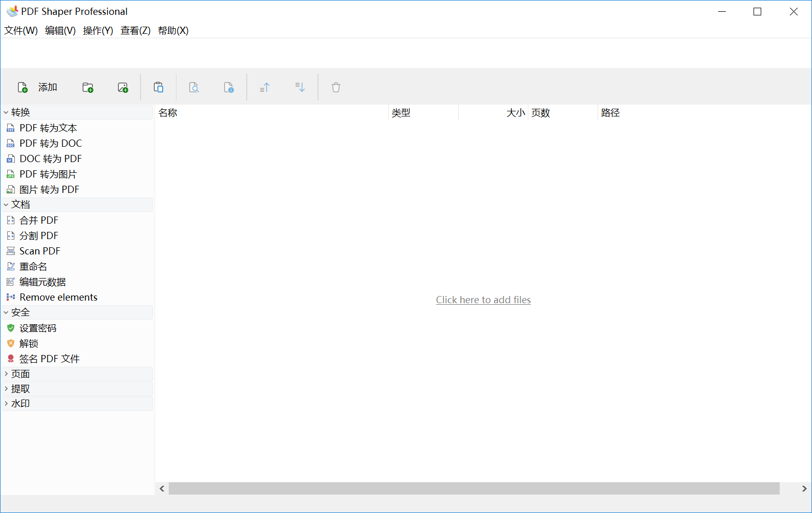812x513 pixels.
Task: Click the 编辑元数据 metadata icon
Action: coord(11,282)
